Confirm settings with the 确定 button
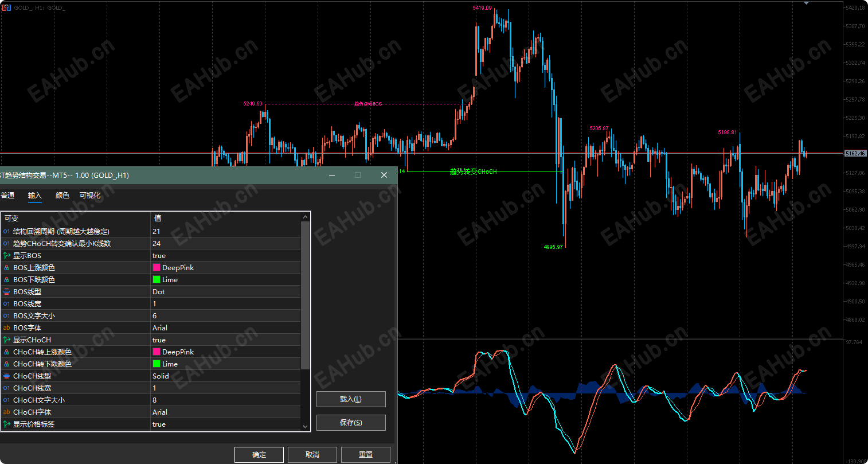 click(x=259, y=455)
